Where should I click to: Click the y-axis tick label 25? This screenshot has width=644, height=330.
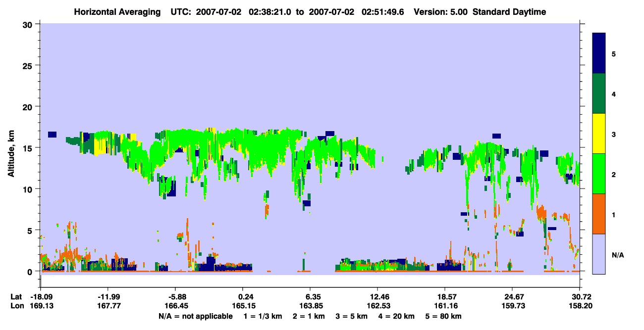(x=29, y=66)
